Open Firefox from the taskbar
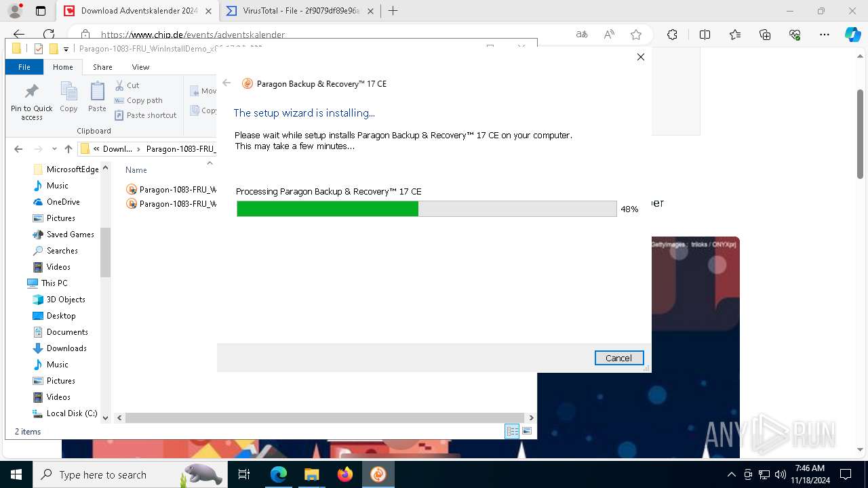 pos(345,474)
